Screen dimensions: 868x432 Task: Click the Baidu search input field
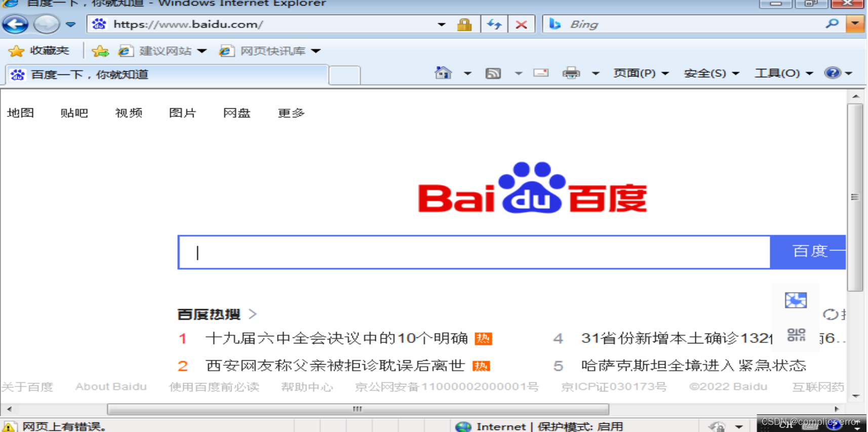[x=474, y=252]
